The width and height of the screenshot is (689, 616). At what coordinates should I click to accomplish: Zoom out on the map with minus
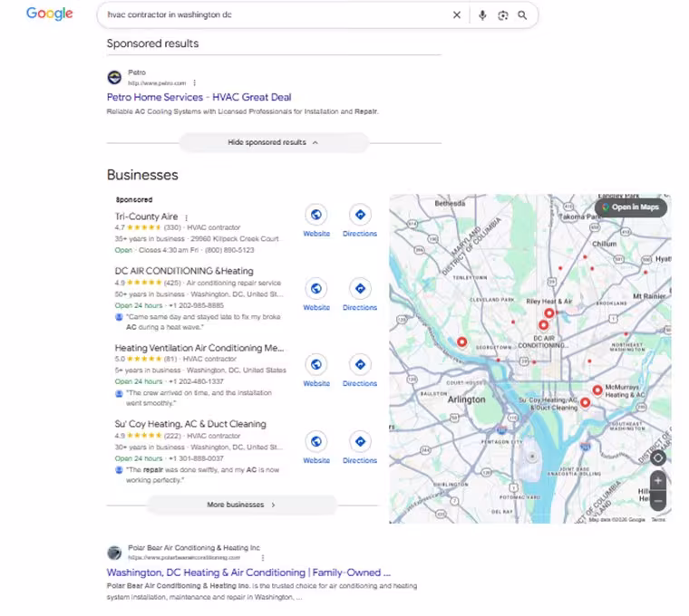click(658, 501)
